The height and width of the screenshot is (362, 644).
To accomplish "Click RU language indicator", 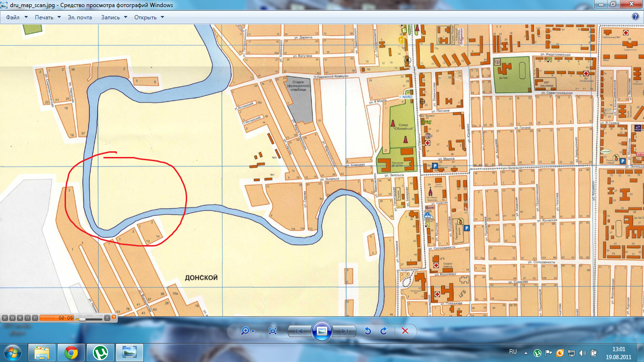I will [x=513, y=352].
